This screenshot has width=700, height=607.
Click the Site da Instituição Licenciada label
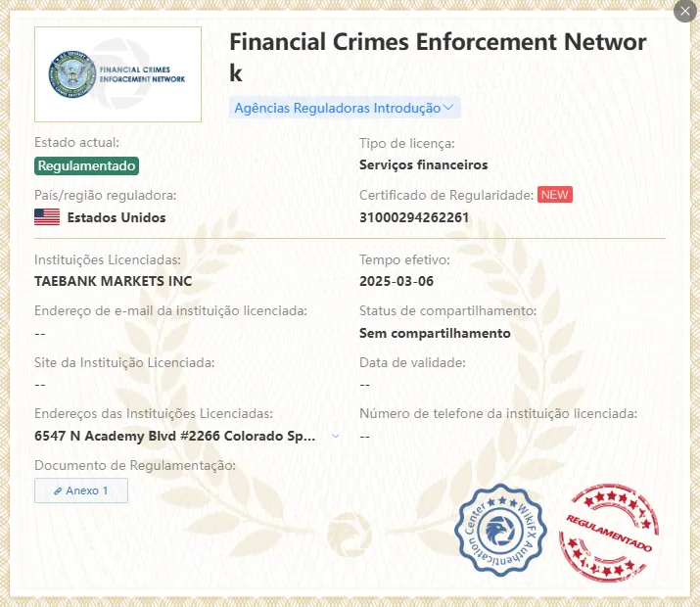(124, 363)
